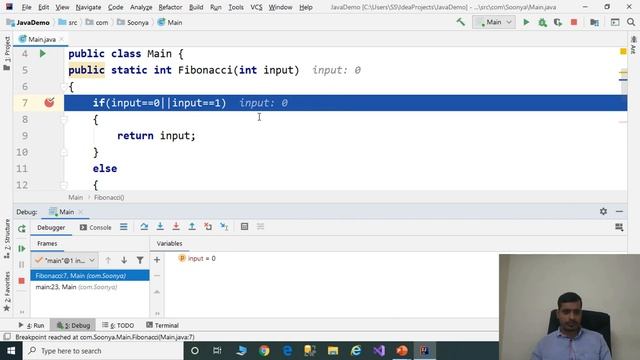Move to next frame down arrow
Screen dimensions: 640x360
coord(124,260)
